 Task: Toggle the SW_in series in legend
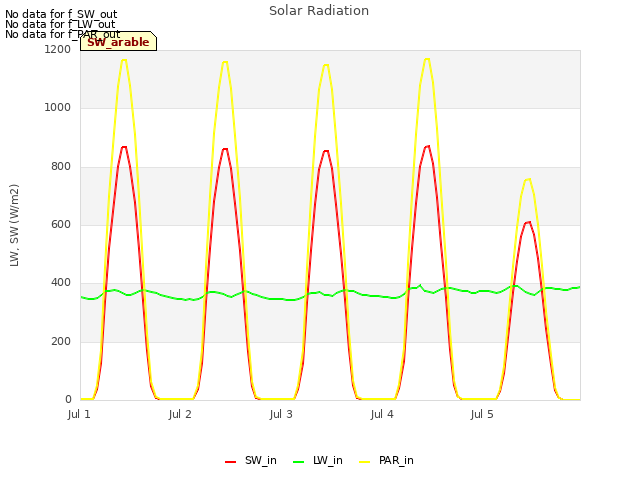click(251, 461)
